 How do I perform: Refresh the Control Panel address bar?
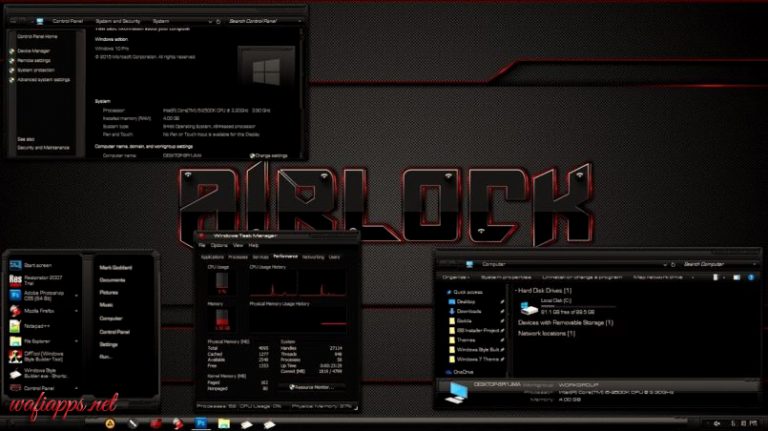click(218, 21)
